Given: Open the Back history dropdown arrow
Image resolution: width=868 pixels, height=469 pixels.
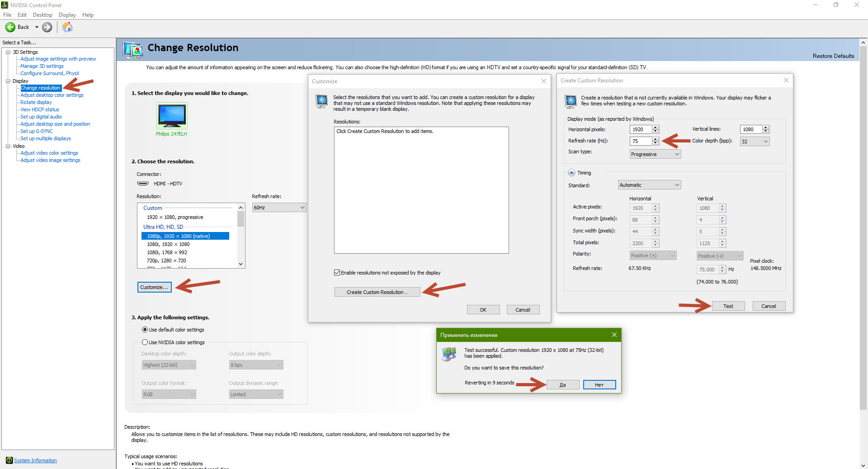Looking at the screenshot, I should click(37, 27).
